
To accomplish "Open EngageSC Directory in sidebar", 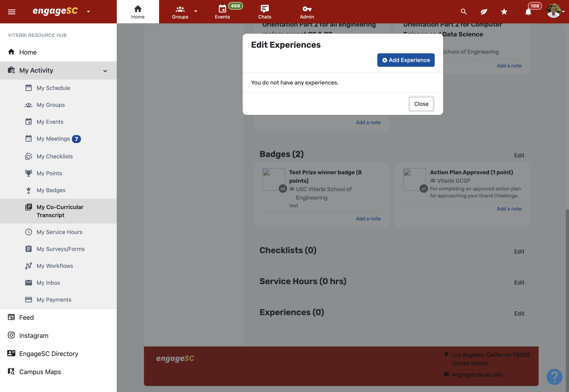I will [58, 354].
